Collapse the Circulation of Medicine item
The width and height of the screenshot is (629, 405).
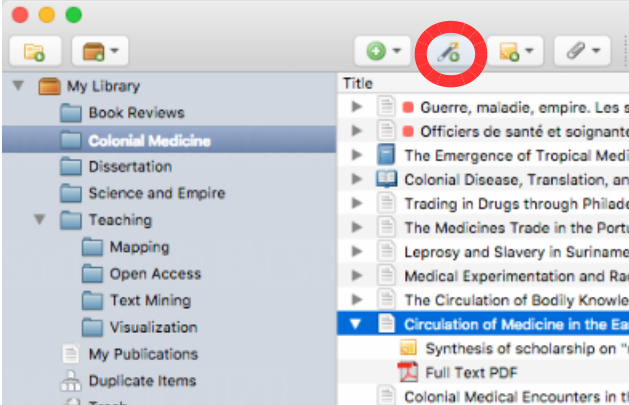pyautogui.click(x=356, y=324)
